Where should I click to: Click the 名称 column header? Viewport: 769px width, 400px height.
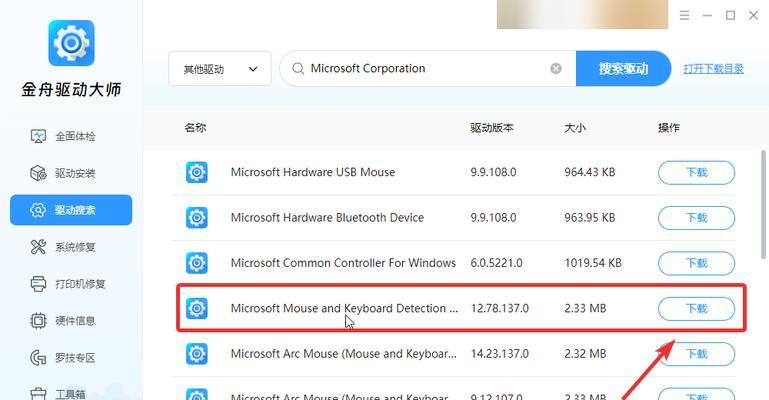(x=195, y=128)
